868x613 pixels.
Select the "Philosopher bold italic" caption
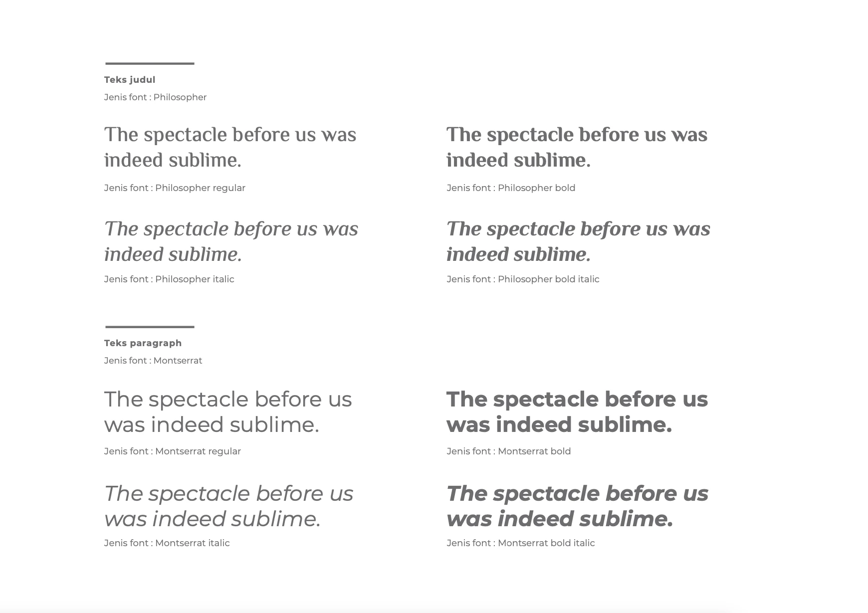coord(523,279)
